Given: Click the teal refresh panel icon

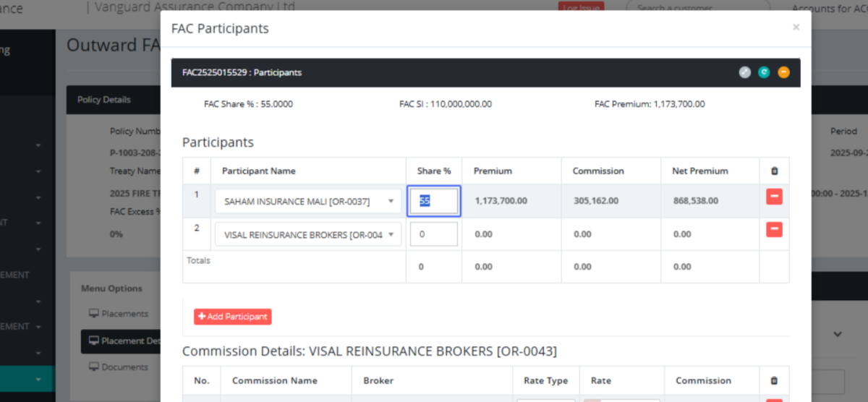Looking at the screenshot, I should tap(764, 72).
